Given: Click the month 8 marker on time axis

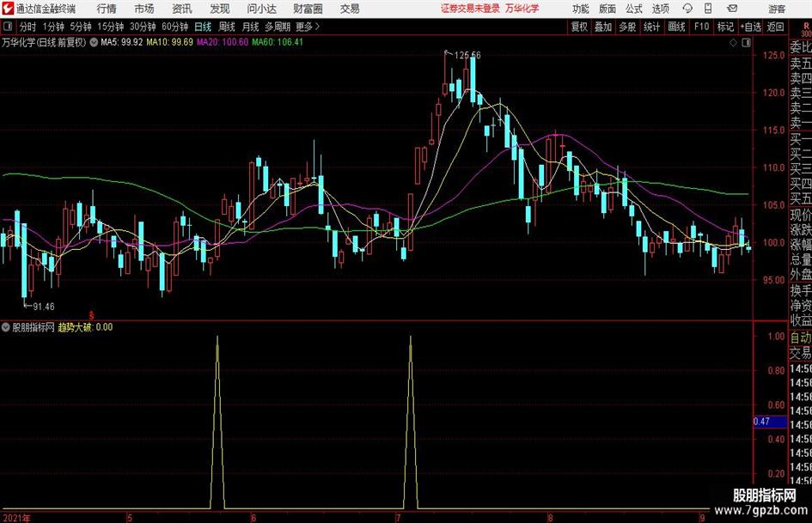Looking at the screenshot, I should (550, 518).
